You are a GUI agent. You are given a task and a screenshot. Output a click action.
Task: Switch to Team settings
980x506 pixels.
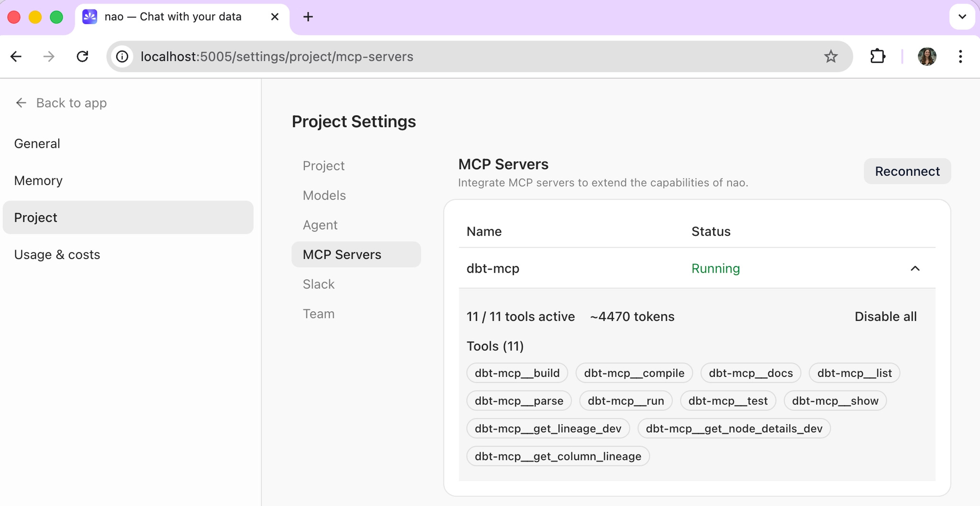(356, 314)
